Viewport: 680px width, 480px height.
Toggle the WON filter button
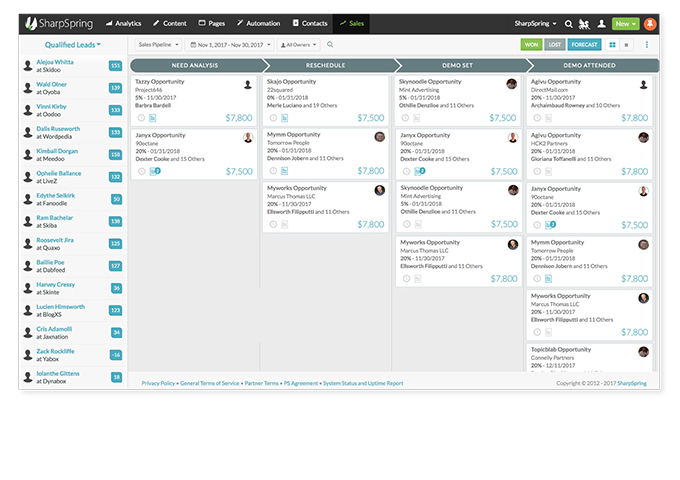pos(530,45)
